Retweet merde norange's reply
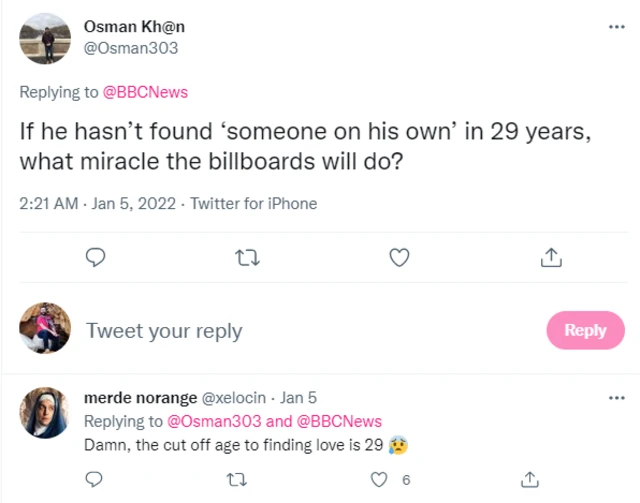The image size is (640, 503). 236,479
